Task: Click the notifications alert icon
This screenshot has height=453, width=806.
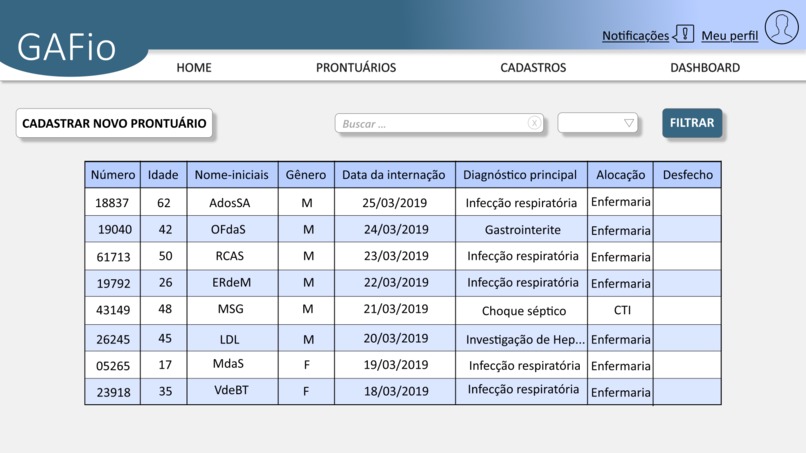Action: point(684,34)
